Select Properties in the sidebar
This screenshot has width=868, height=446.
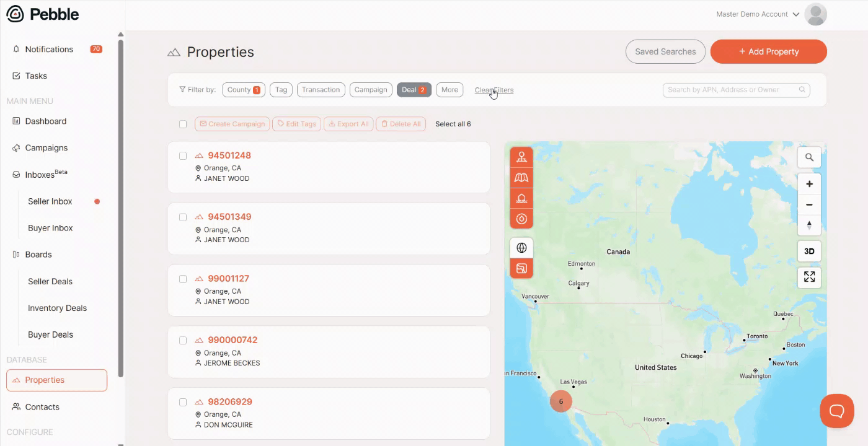57,380
